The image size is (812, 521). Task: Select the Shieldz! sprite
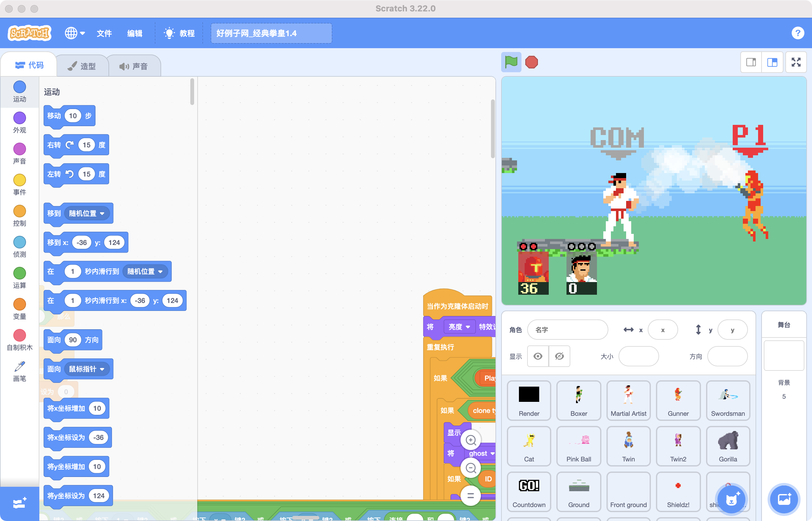[x=678, y=492]
